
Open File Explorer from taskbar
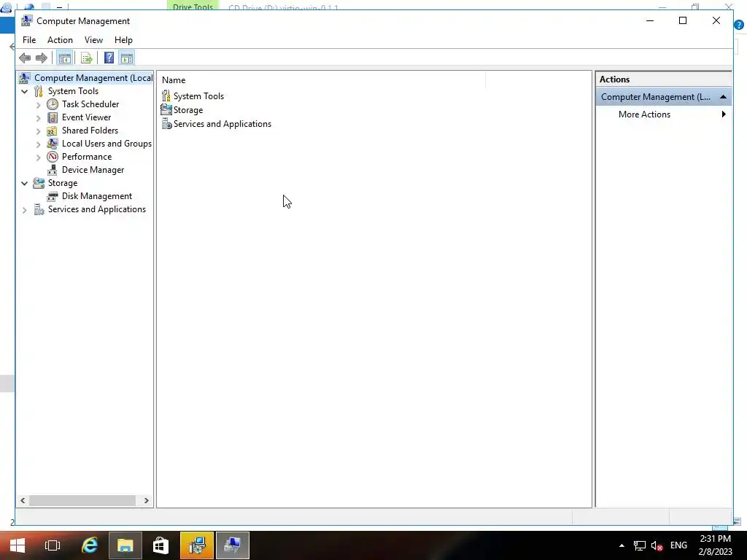point(125,545)
